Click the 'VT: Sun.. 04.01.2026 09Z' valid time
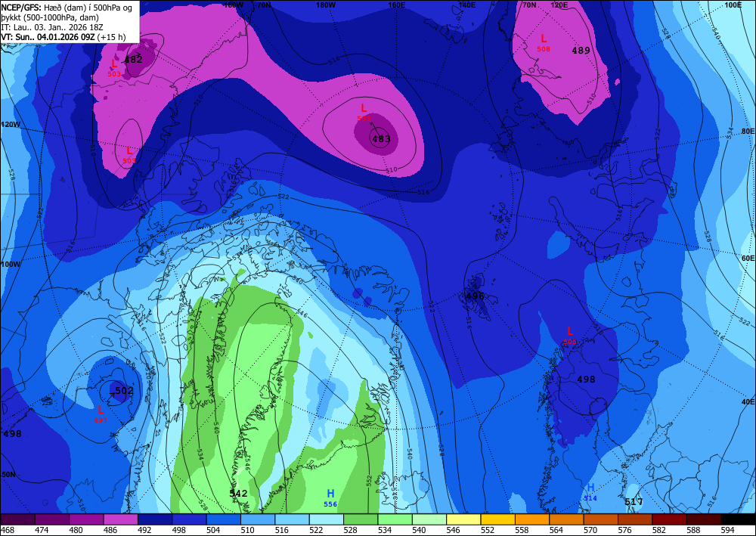This screenshot has height=536, width=756. click(x=48, y=37)
